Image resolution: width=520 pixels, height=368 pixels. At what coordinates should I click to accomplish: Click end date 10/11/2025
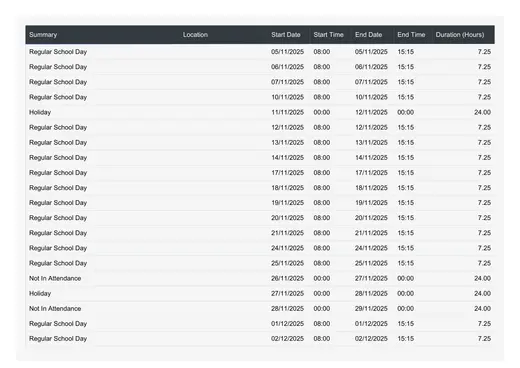(x=371, y=97)
